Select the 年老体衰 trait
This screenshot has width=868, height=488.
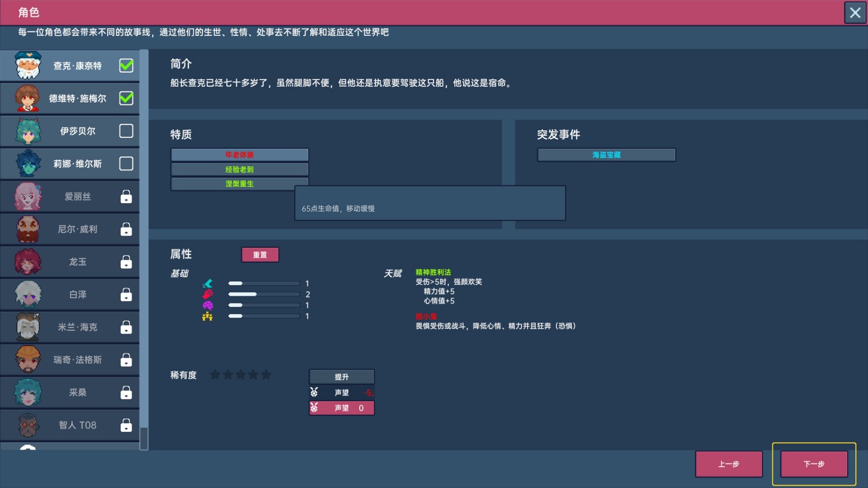[x=240, y=155]
